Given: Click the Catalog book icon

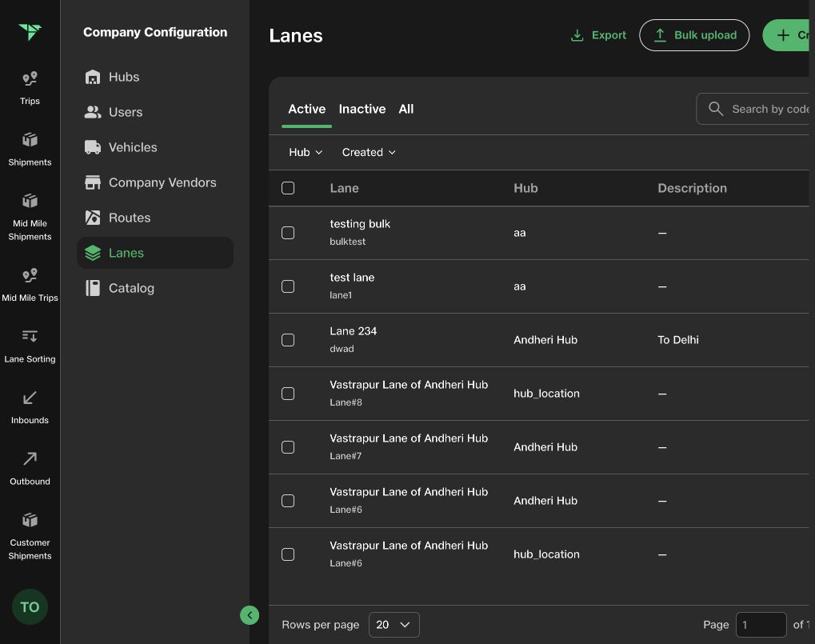Looking at the screenshot, I should (93, 288).
